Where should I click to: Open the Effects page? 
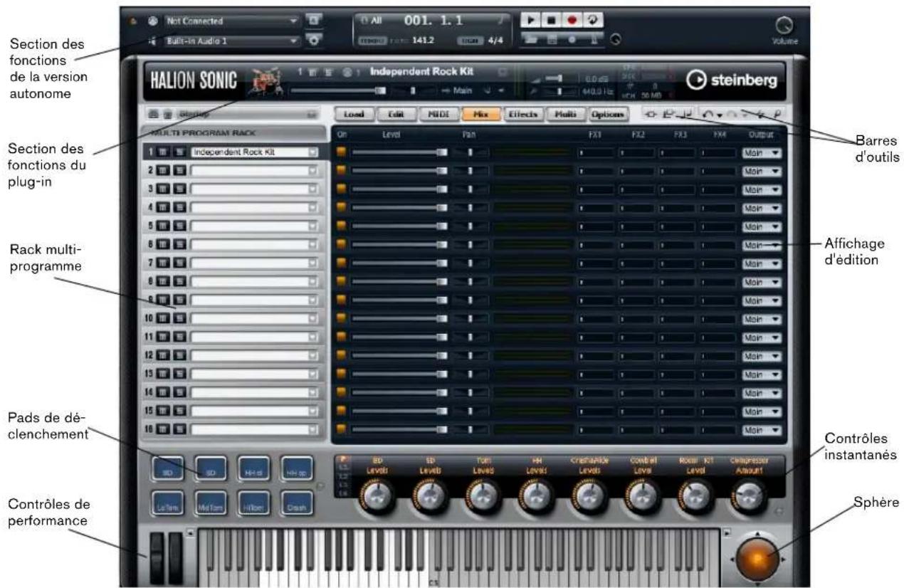pos(523,114)
